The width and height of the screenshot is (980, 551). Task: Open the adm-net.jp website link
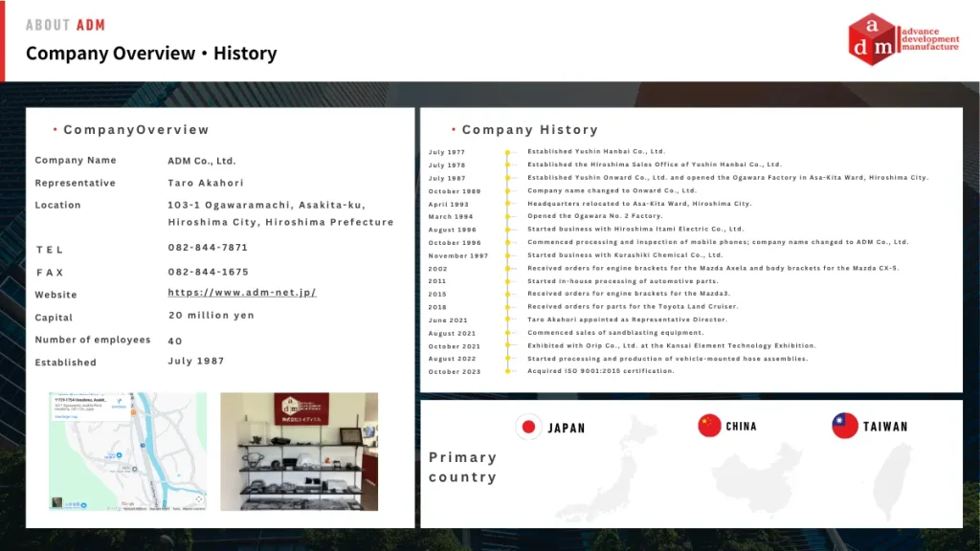pyautogui.click(x=242, y=293)
